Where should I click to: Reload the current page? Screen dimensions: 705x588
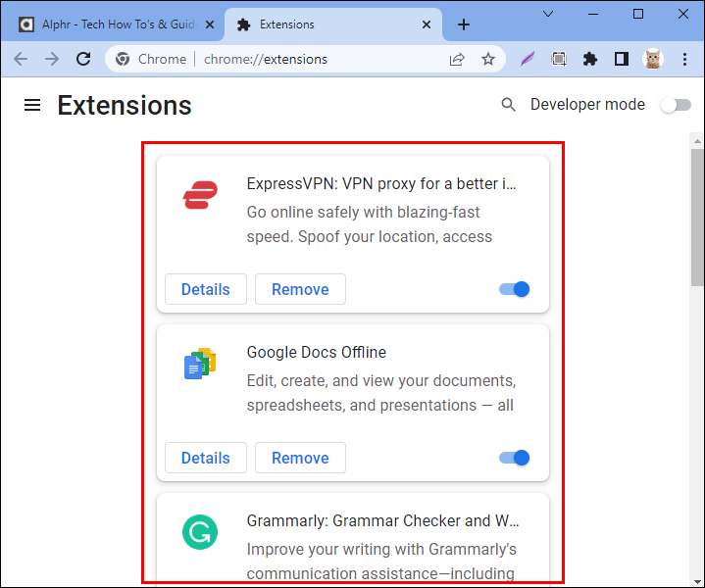click(83, 59)
